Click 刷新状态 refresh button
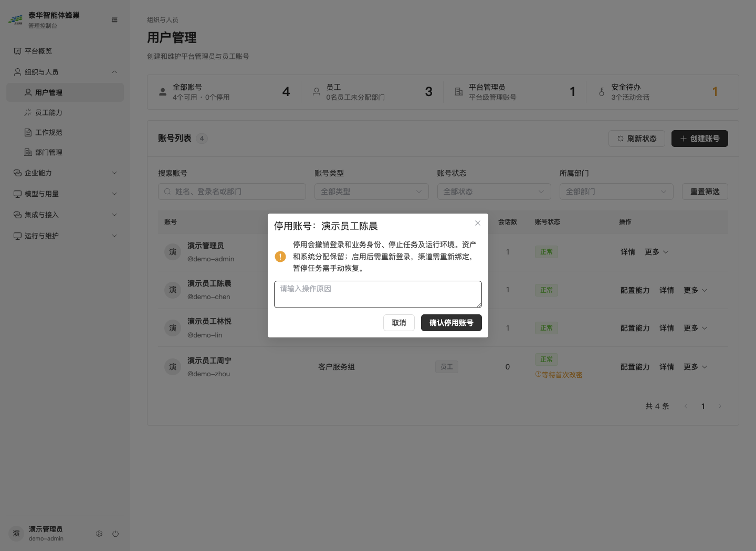Viewport: 756px width, 551px height. (x=637, y=139)
